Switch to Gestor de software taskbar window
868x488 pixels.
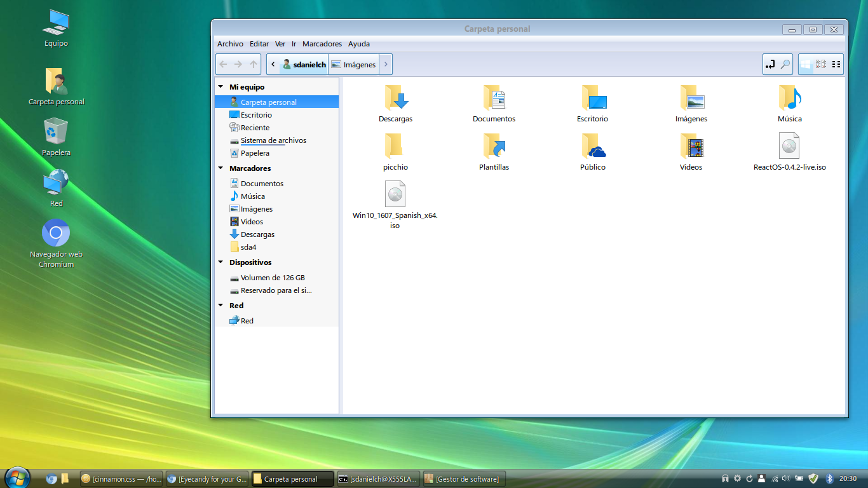pos(464,479)
